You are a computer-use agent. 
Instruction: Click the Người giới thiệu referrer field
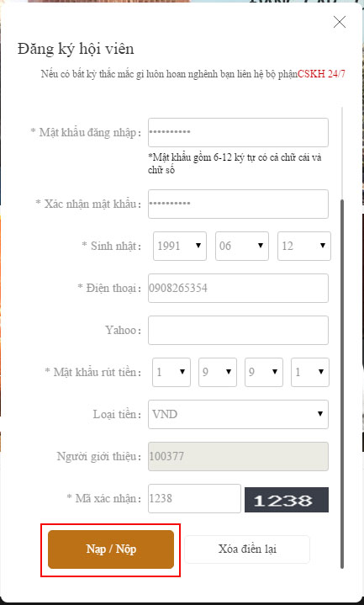(x=238, y=456)
